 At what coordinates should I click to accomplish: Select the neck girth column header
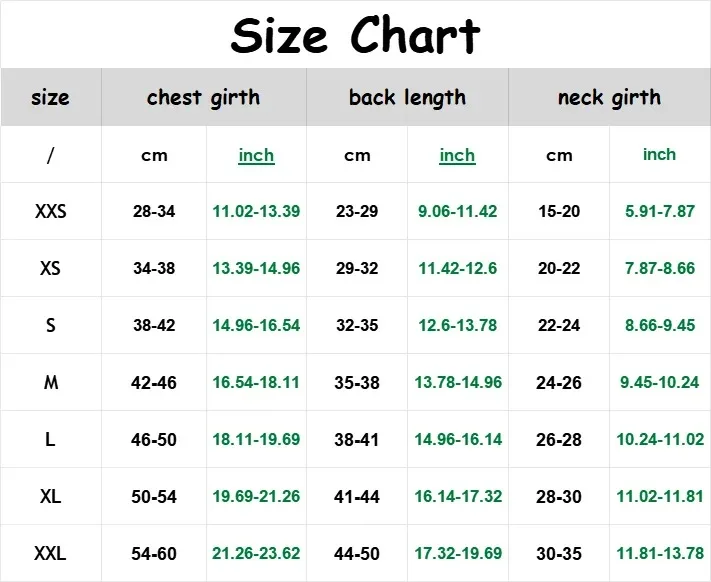(609, 97)
